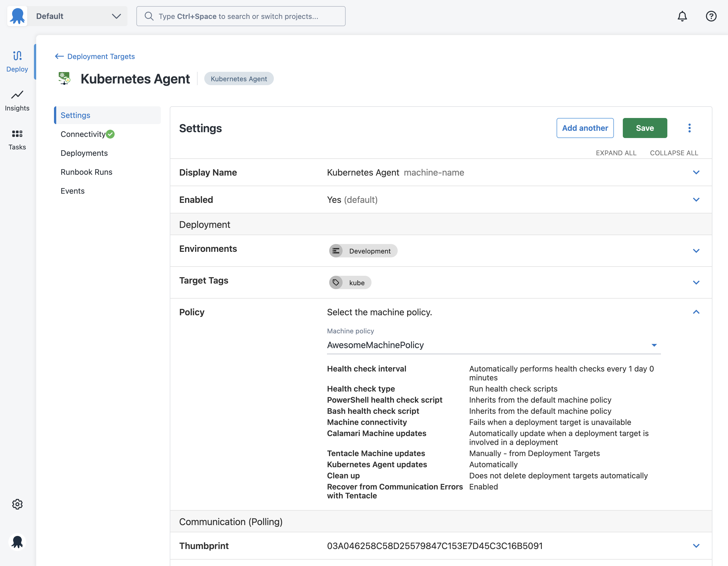Open the Deploy section in sidebar
Screen dimensions: 728x566
click(17, 62)
